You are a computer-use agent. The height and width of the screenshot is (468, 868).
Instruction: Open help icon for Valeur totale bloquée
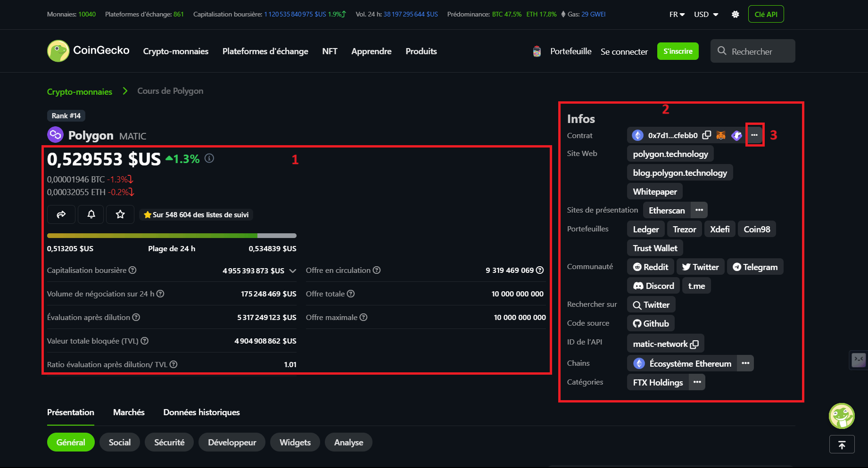(145, 341)
